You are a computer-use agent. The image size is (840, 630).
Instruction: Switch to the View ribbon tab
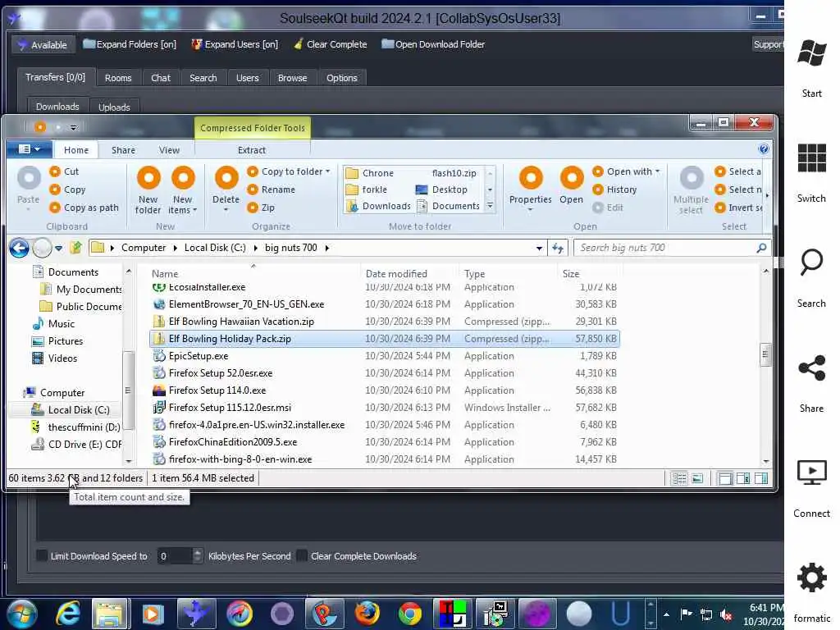(169, 150)
